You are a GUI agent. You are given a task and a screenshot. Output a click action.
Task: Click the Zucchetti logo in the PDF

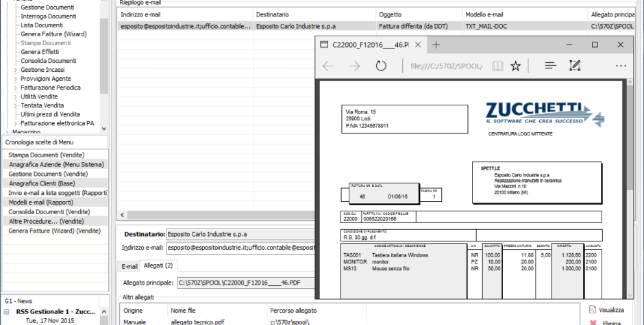[545, 114]
